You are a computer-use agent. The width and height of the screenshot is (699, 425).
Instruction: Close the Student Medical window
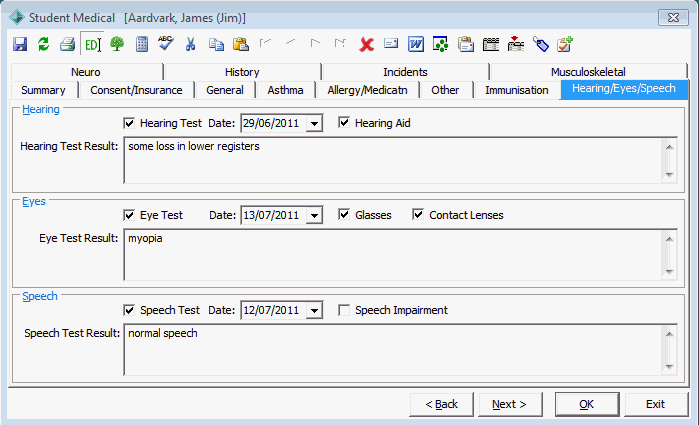pyautogui.click(x=673, y=18)
